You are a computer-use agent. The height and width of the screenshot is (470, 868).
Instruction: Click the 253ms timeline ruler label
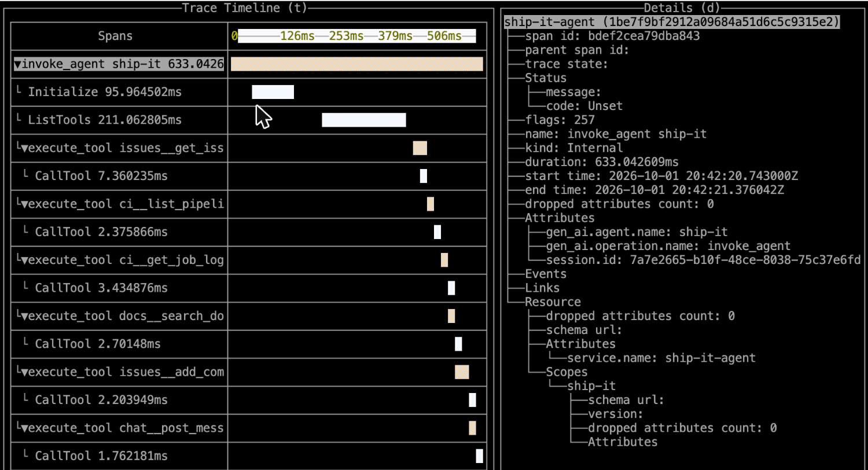coord(346,36)
